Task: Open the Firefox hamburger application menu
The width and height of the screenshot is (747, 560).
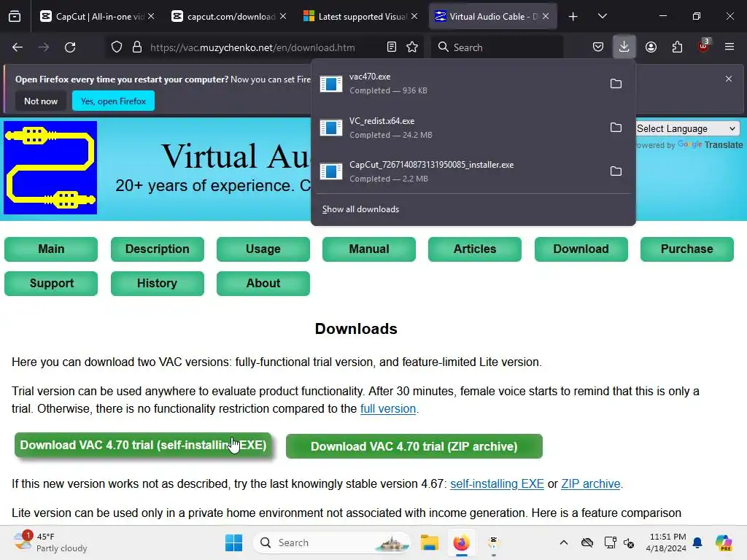Action: [729, 47]
